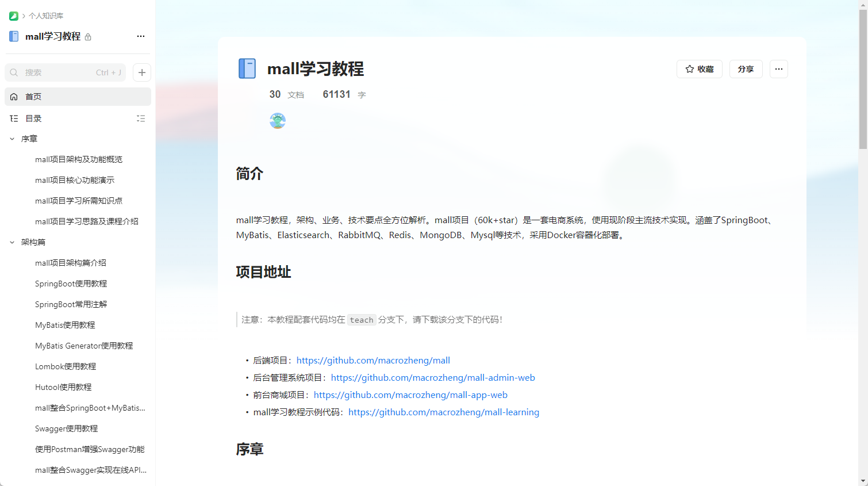Click the large blue book icon
Viewport: 868px width, 486px height.
click(247, 68)
